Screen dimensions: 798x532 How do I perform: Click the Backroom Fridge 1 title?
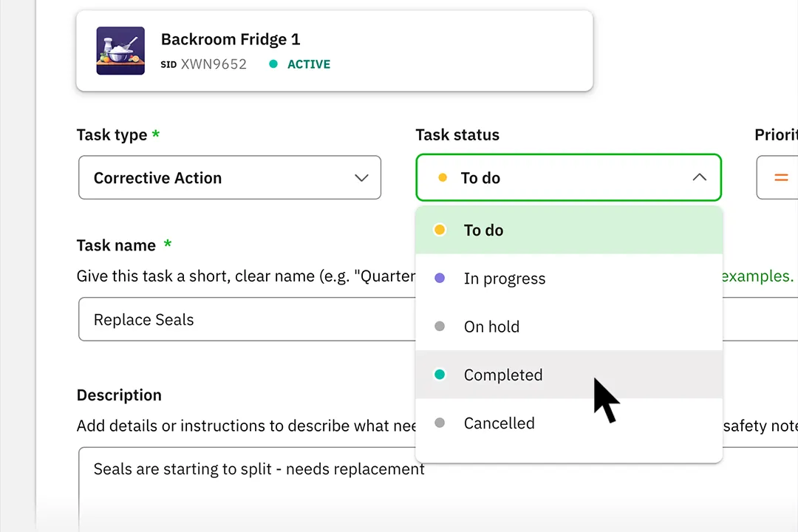(231, 39)
